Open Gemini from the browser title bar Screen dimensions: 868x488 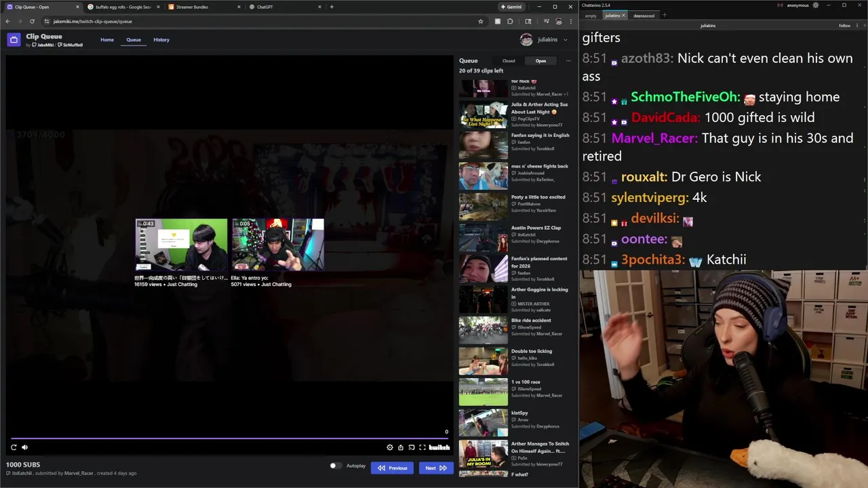click(511, 7)
